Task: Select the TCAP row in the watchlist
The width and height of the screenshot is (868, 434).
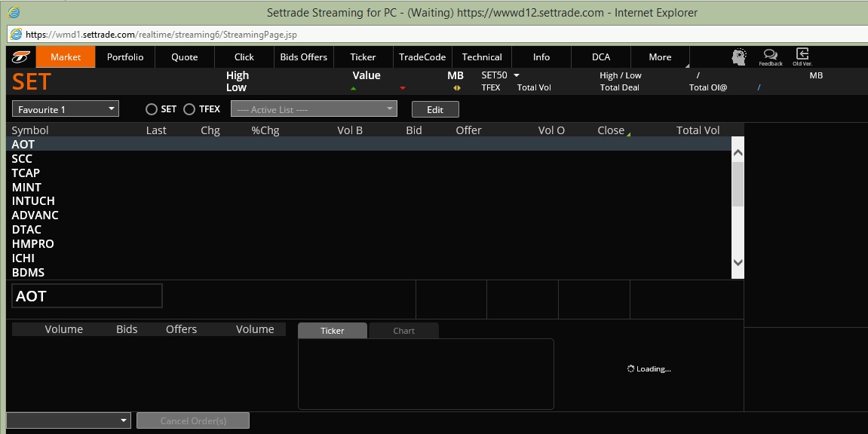Action: click(369, 173)
